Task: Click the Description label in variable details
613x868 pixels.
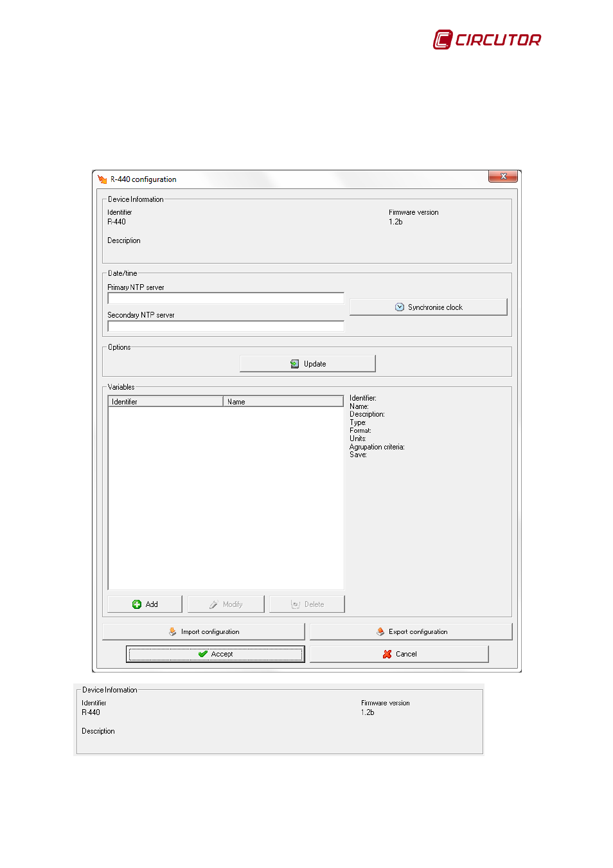Action: (367, 414)
